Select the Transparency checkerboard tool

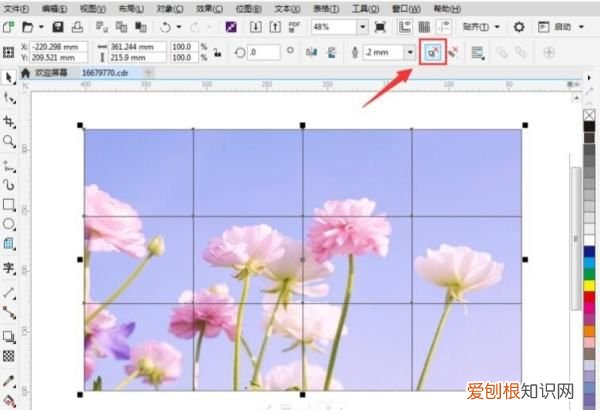(8, 356)
